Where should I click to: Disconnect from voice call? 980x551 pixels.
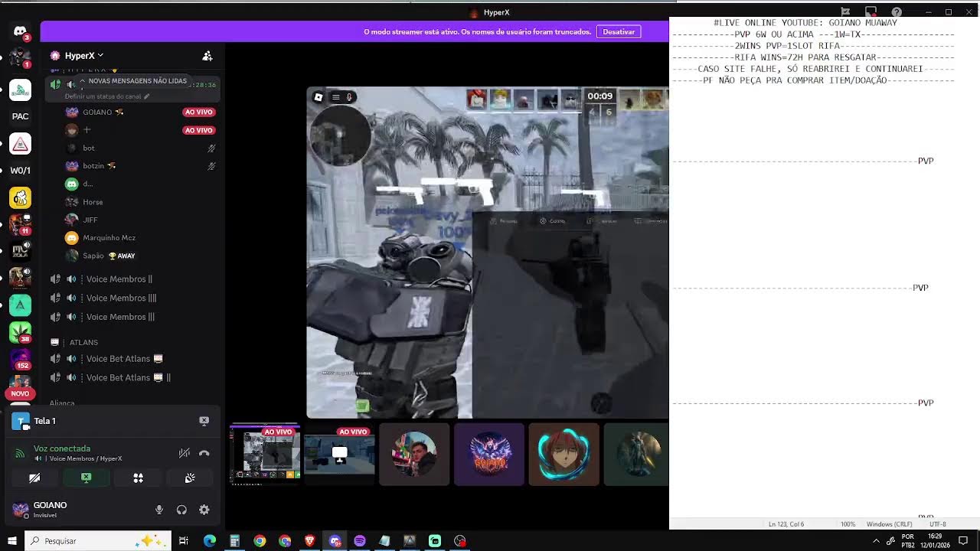click(x=204, y=453)
